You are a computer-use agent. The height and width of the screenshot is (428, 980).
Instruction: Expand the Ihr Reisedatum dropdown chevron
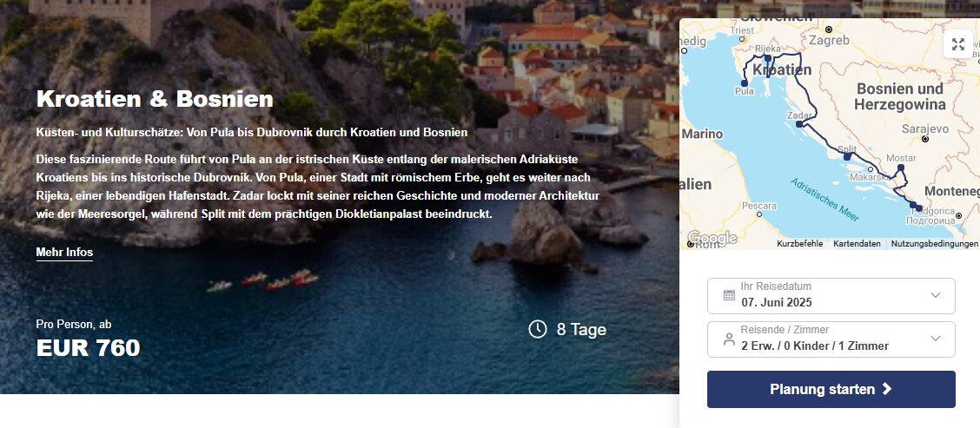click(x=936, y=295)
